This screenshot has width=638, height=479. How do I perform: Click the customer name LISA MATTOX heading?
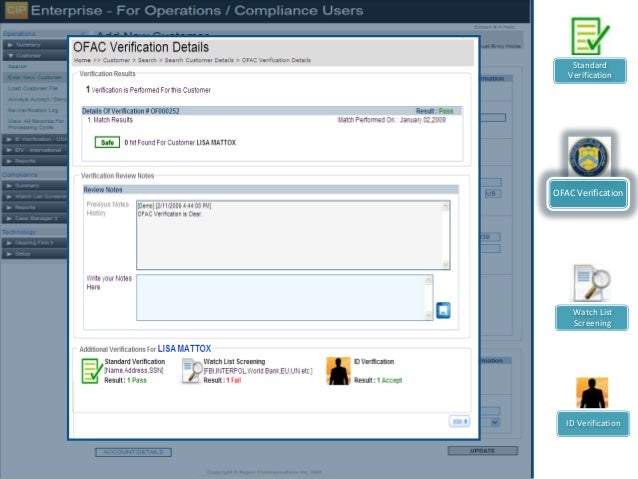184,349
